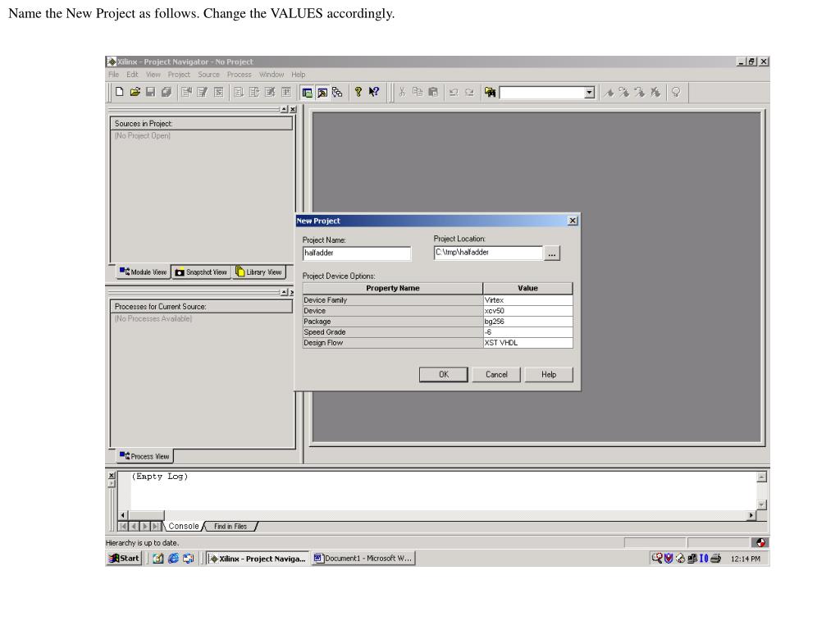Open the File menu
Image resolution: width=840 pixels, height=630 pixels.
113,75
